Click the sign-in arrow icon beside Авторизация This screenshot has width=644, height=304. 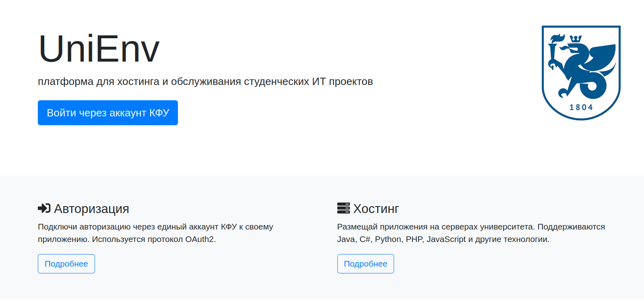click(44, 209)
